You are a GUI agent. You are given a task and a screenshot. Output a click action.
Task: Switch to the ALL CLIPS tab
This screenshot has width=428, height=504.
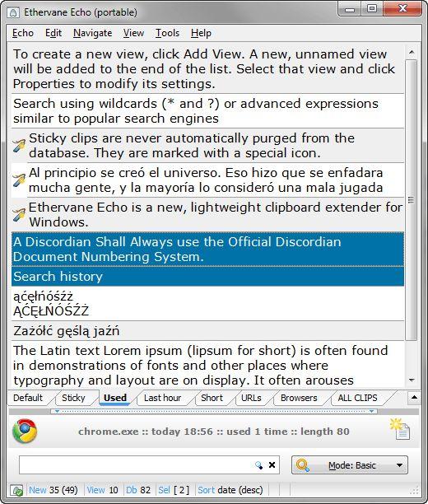coord(357,398)
